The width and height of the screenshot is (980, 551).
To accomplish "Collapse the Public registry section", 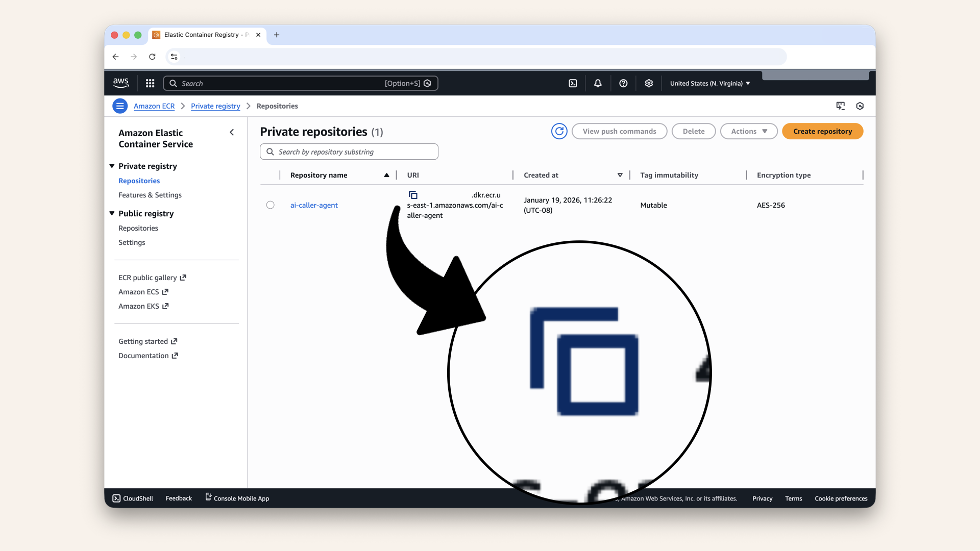I will 112,213.
